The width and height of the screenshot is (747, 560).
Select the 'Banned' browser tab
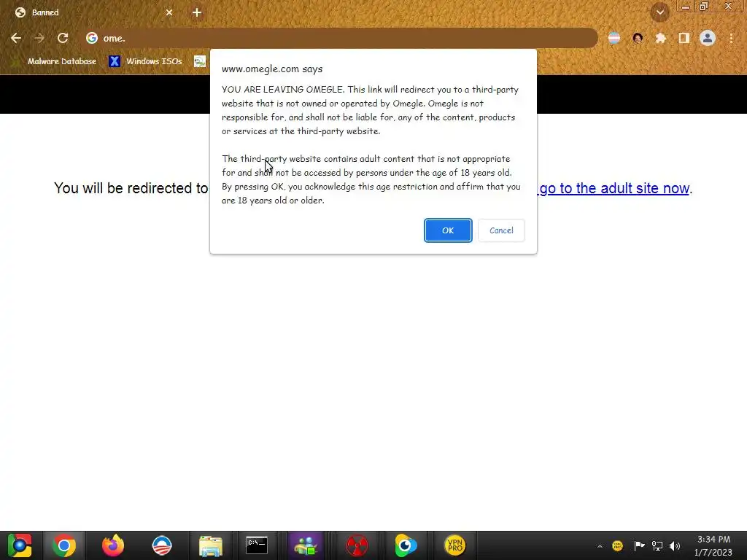tap(93, 12)
